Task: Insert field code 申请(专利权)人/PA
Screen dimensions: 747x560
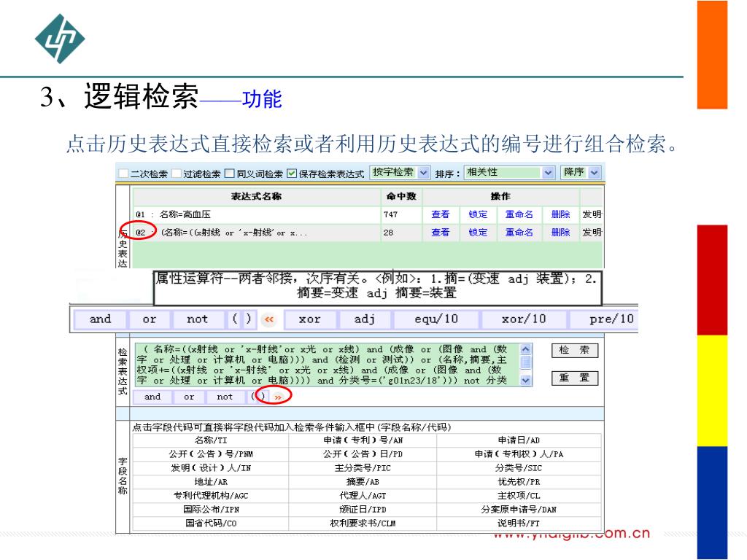Action: 519,454
